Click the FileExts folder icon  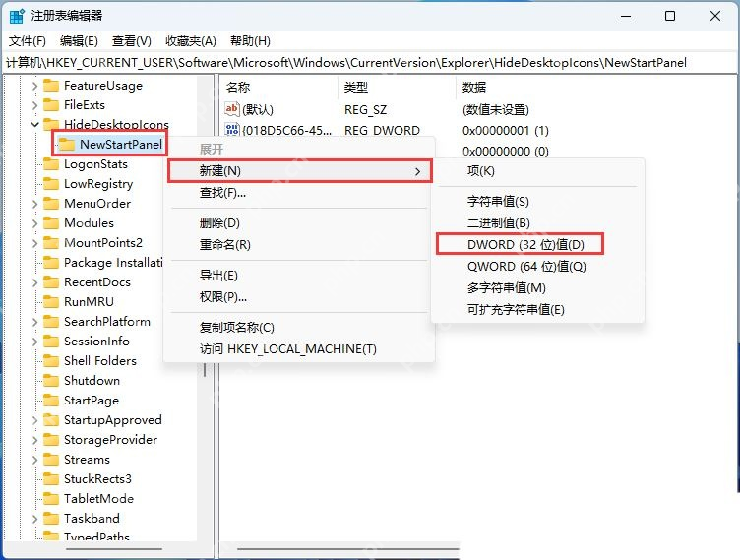point(51,105)
